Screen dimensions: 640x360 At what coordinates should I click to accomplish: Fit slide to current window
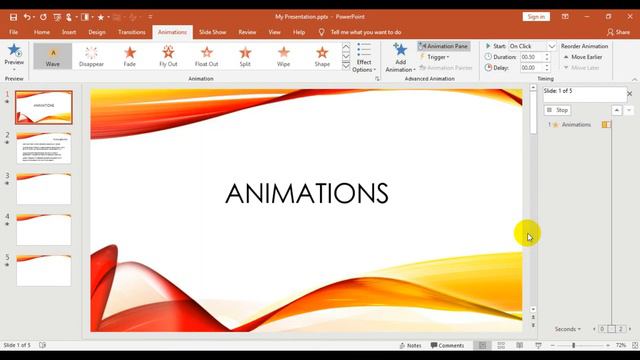635,345
